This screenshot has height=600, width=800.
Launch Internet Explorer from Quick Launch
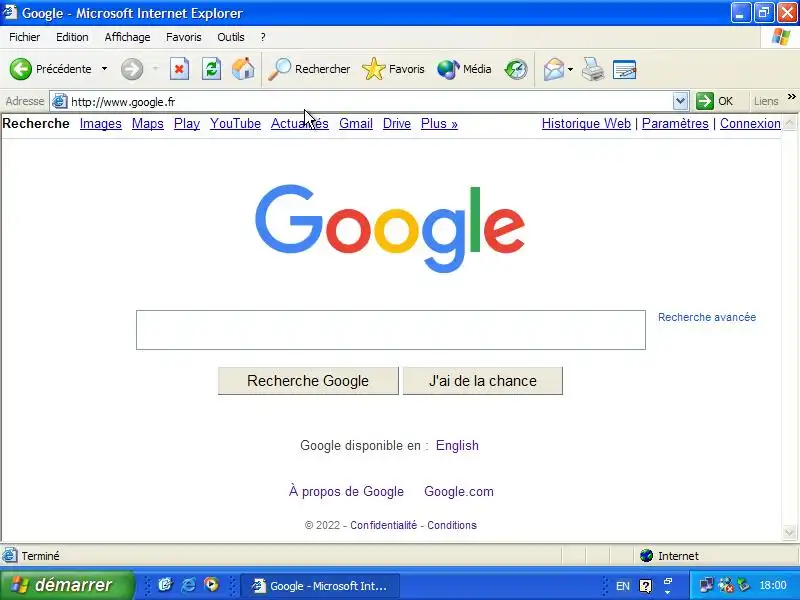188,585
